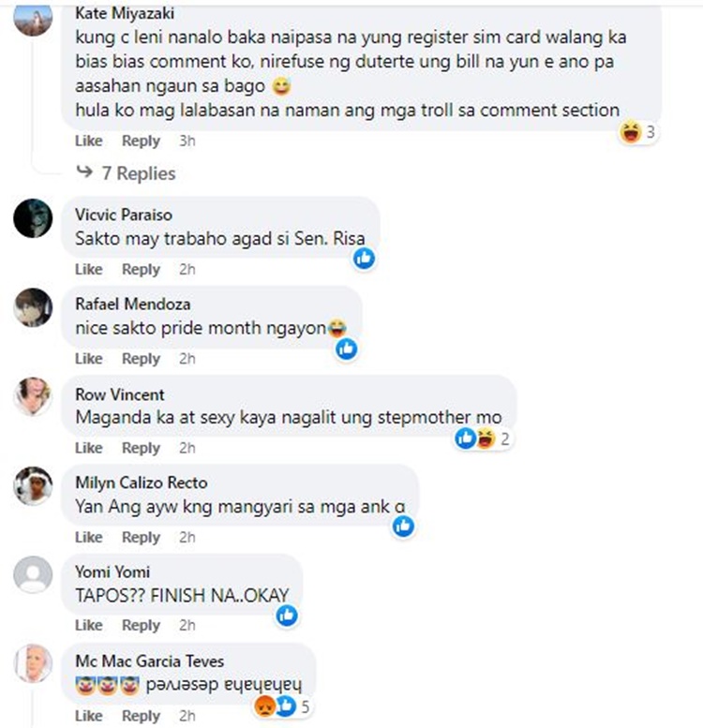Viewport: 703px width, 728px height.
Task: Click the reply arrow icon beside 7 Replies
Action: click(x=85, y=172)
